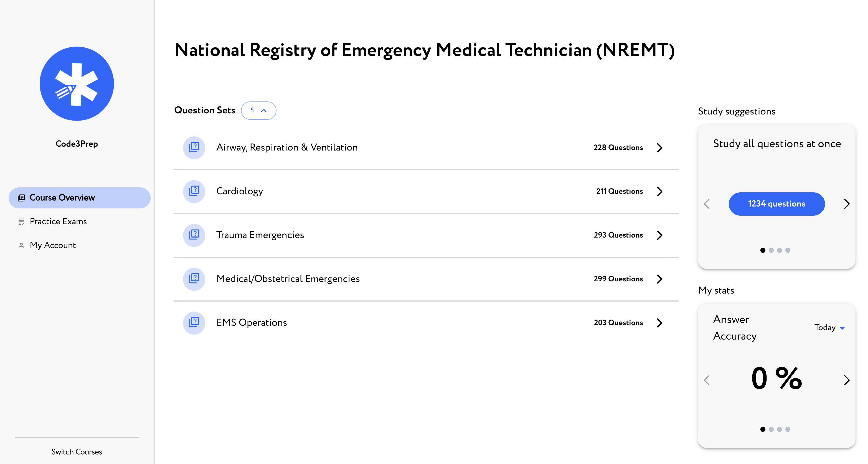This screenshot has height=464, width=868.
Task: Start studying with 1234 questions button
Action: click(x=777, y=204)
